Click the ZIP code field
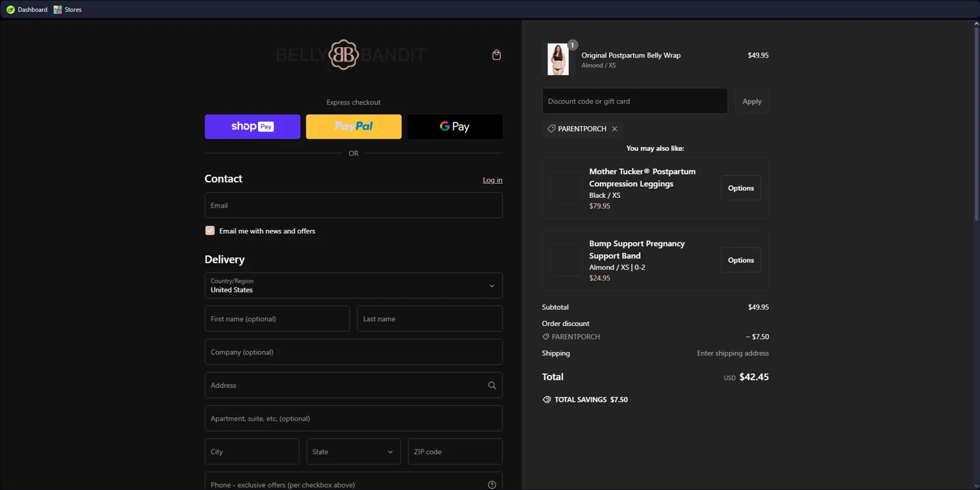Image resolution: width=980 pixels, height=490 pixels. point(455,451)
